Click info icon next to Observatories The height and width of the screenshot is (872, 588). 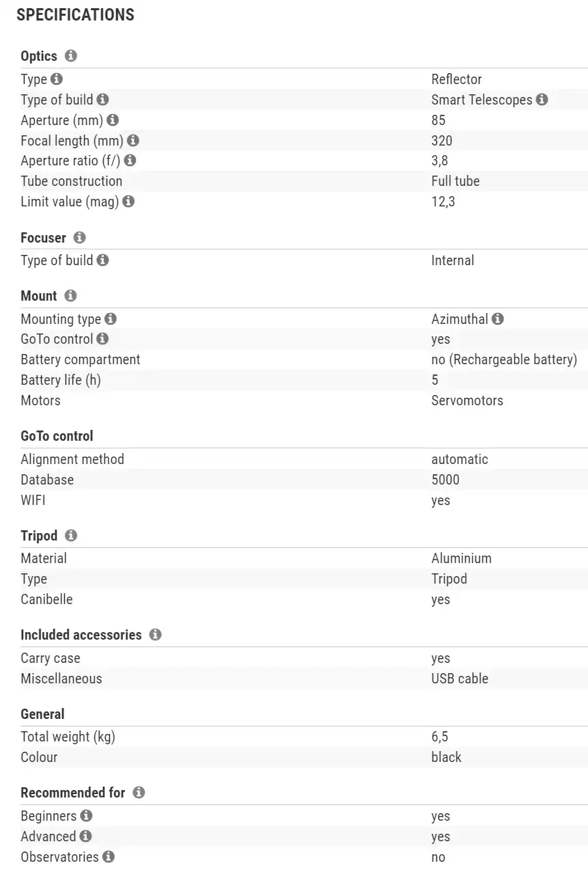(x=109, y=857)
